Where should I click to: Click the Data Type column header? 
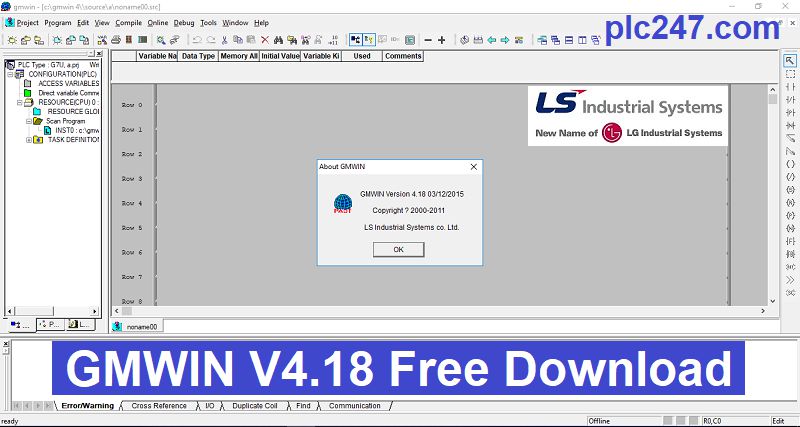198,56
